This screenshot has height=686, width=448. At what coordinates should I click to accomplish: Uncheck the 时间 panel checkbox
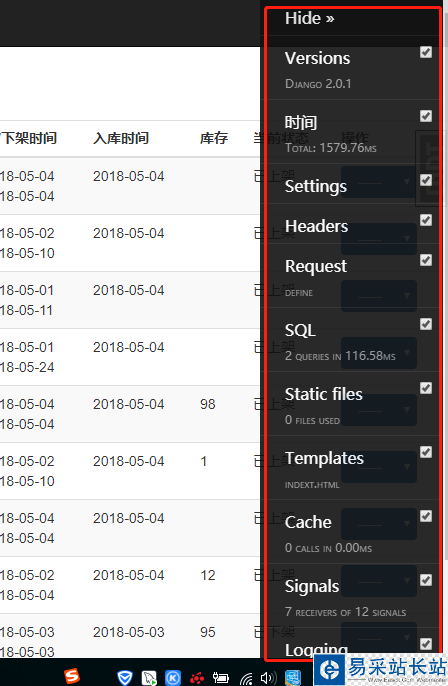coord(426,116)
